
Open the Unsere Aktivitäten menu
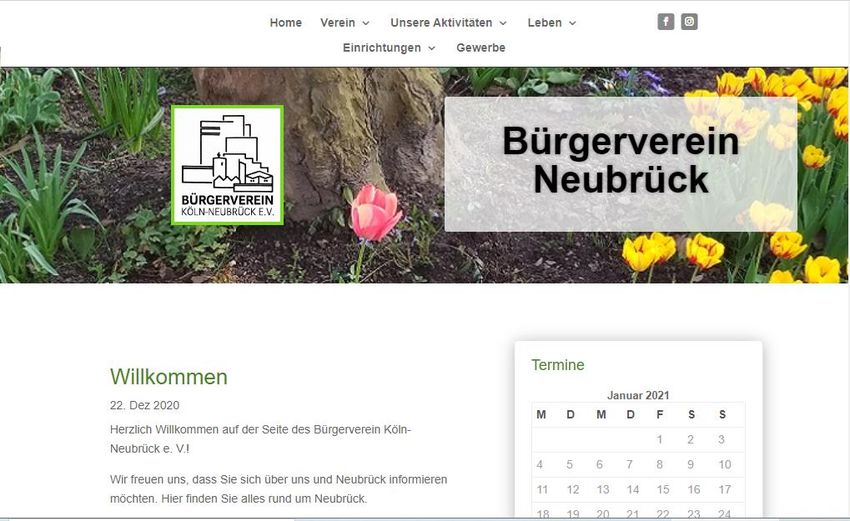[441, 23]
